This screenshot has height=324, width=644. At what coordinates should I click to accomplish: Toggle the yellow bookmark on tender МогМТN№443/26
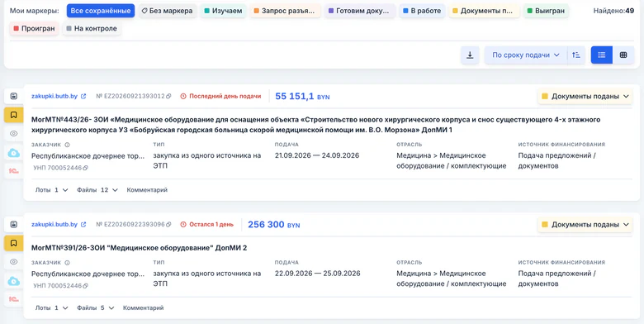click(x=14, y=115)
